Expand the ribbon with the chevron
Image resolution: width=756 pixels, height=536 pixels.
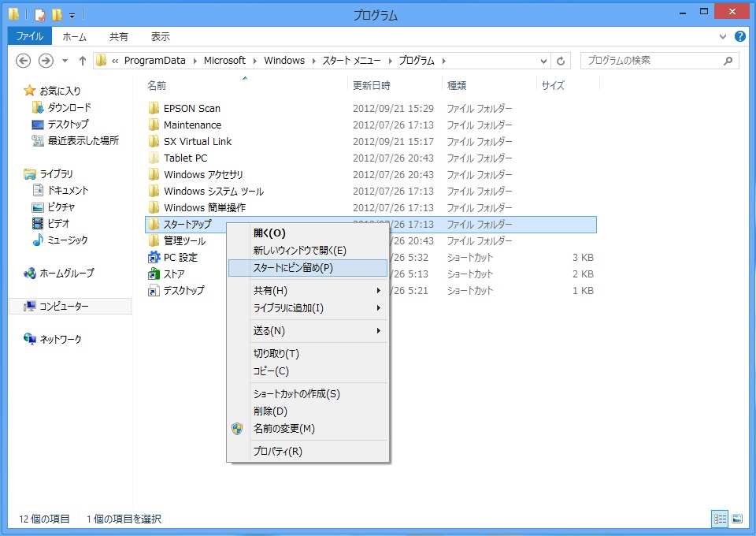coord(724,36)
